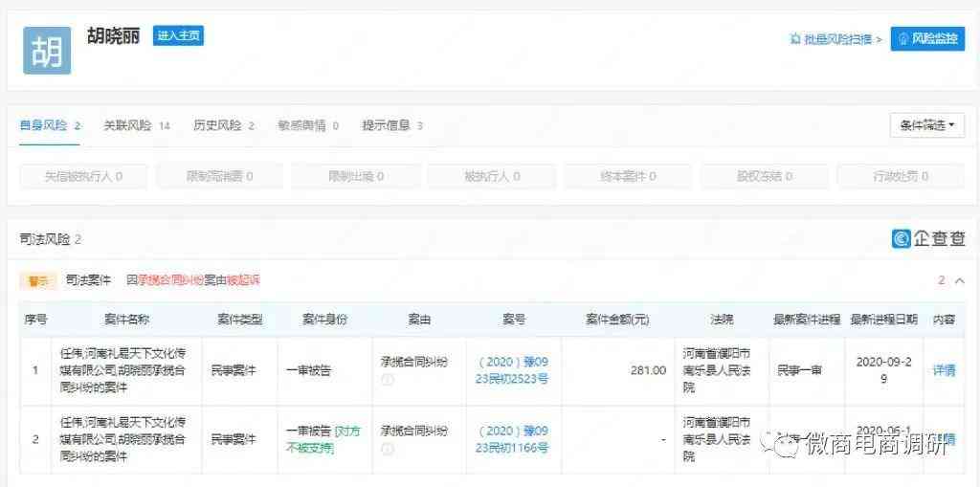Click the 进入主页 button
The height and width of the screenshot is (487, 980).
(x=178, y=36)
